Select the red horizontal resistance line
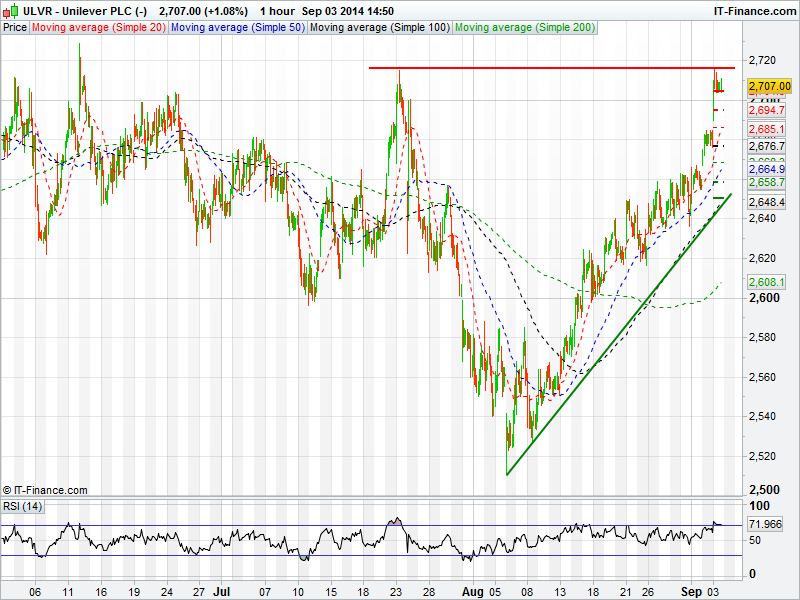Image resolution: width=800 pixels, height=600 pixels. pyautogui.click(x=550, y=68)
